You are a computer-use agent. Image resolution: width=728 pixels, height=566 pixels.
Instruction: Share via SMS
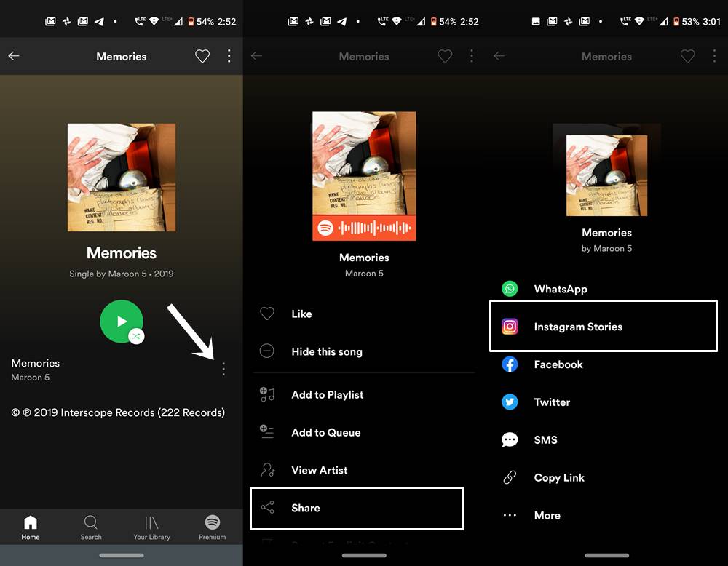[606, 440]
